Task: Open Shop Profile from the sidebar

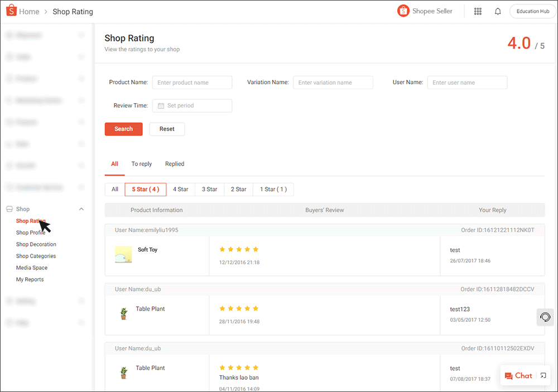Action: click(x=30, y=233)
